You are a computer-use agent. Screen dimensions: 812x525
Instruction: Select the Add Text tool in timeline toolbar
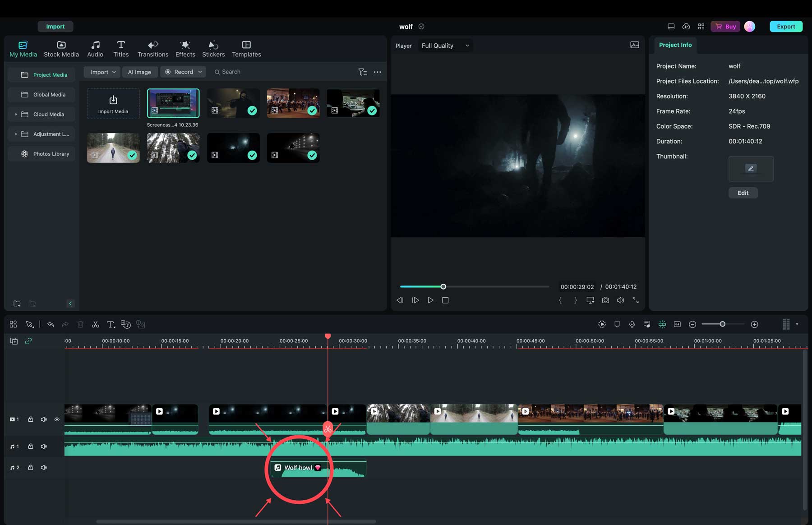pos(111,324)
